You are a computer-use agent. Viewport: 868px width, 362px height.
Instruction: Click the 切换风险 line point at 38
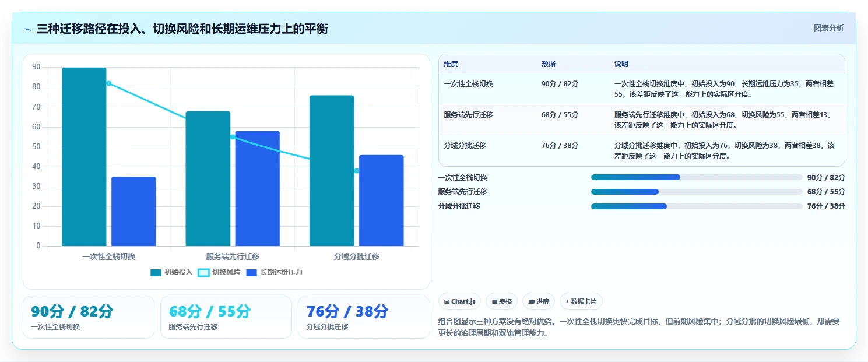click(x=356, y=171)
